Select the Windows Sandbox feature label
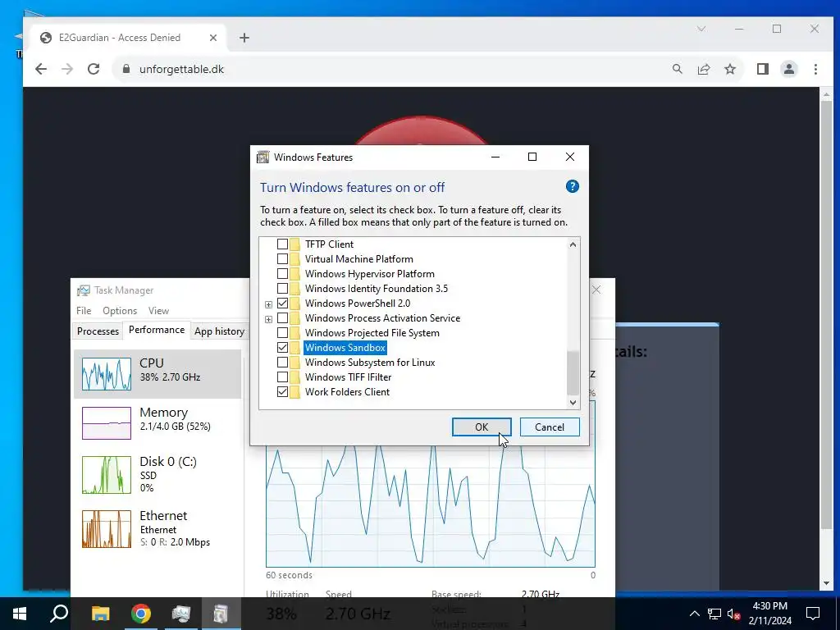The image size is (840, 630). tap(345, 348)
